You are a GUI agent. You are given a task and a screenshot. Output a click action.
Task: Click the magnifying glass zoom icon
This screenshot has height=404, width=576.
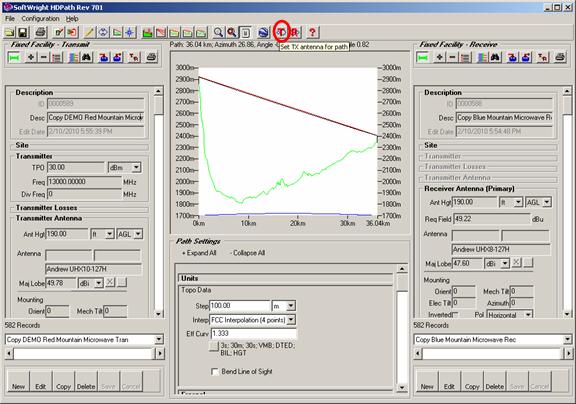[218, 32]
